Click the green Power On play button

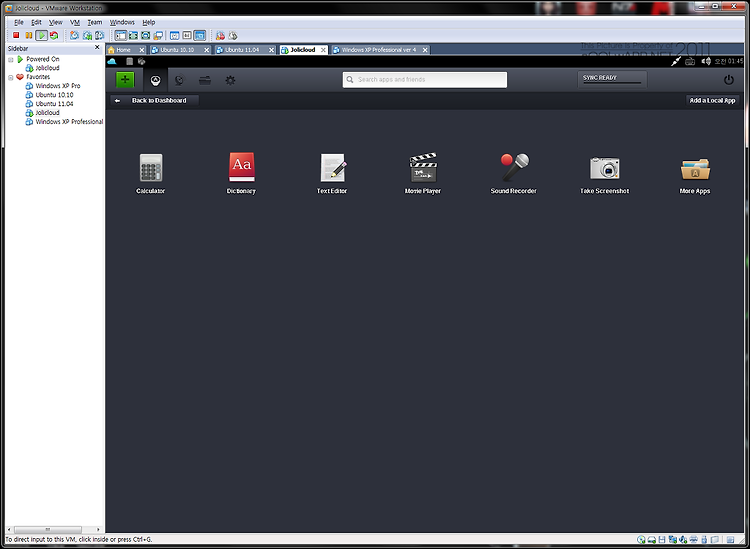42,35
